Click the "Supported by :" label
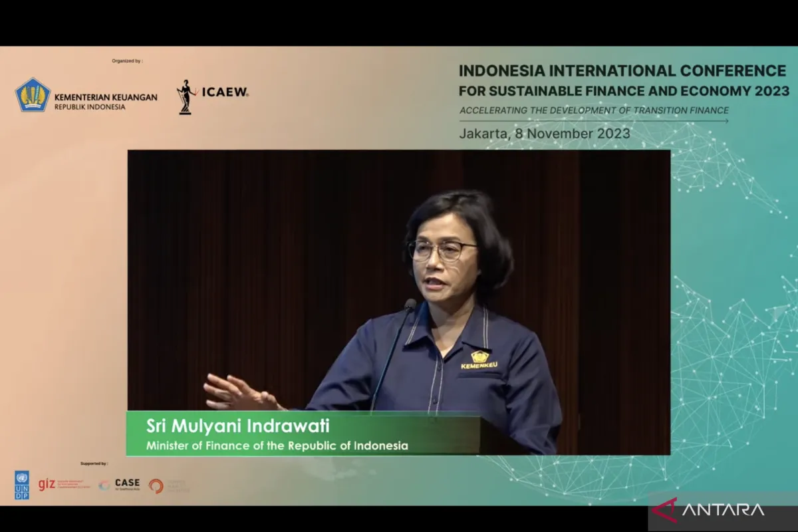This screenshot has height=532, width=798. (x=94, y=463)
